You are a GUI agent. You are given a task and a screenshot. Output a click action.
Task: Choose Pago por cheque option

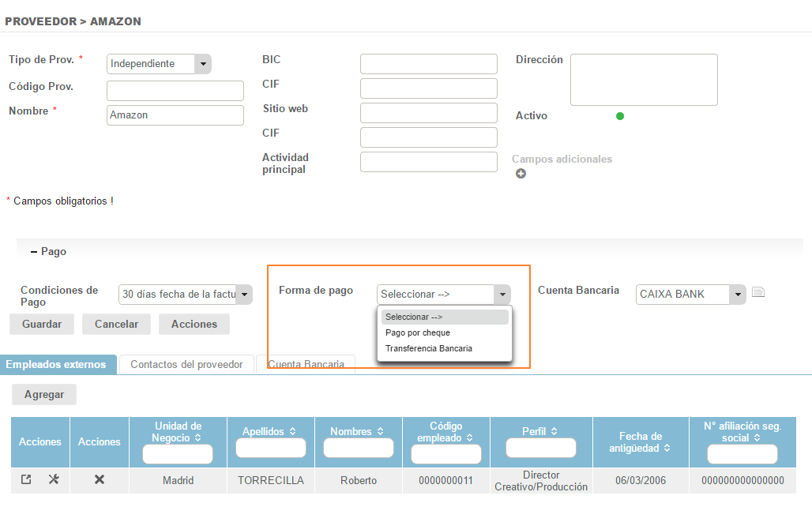click(x=418, y=332)
